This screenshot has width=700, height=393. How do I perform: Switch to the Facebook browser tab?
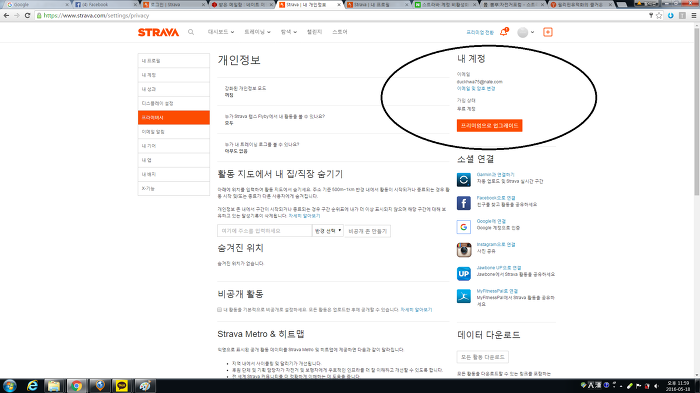(105, 4)
